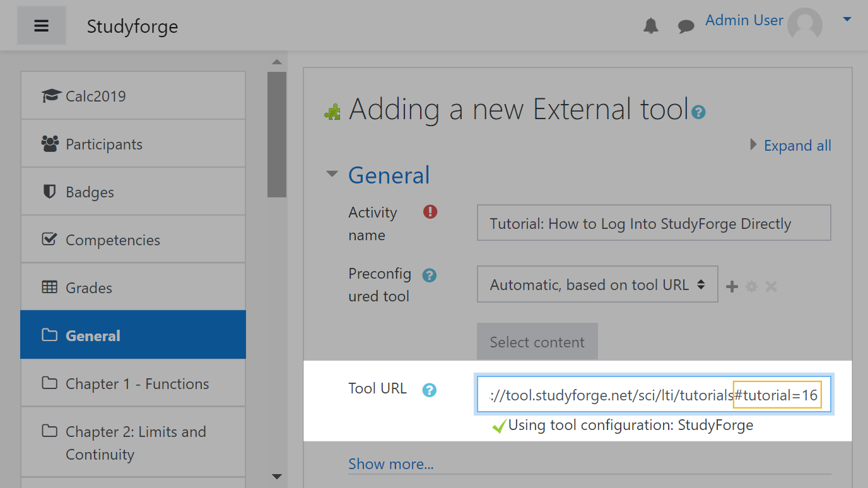Open the notifications bell icon

[x=650, y=26]
